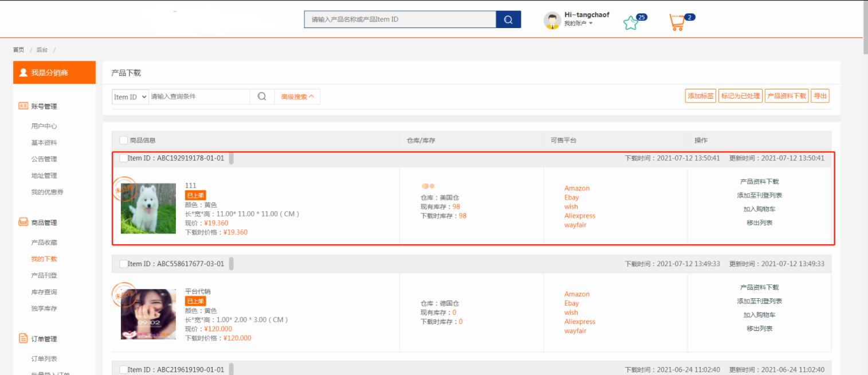Click Aliexpress link in the 平台代销 row
The width and height of the screenshot is (868, 375).
point(580,322)
